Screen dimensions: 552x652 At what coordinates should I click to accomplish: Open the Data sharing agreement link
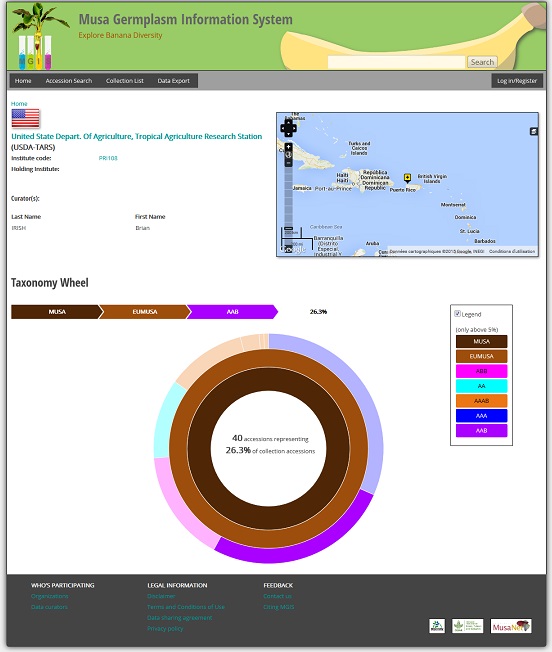180,617
